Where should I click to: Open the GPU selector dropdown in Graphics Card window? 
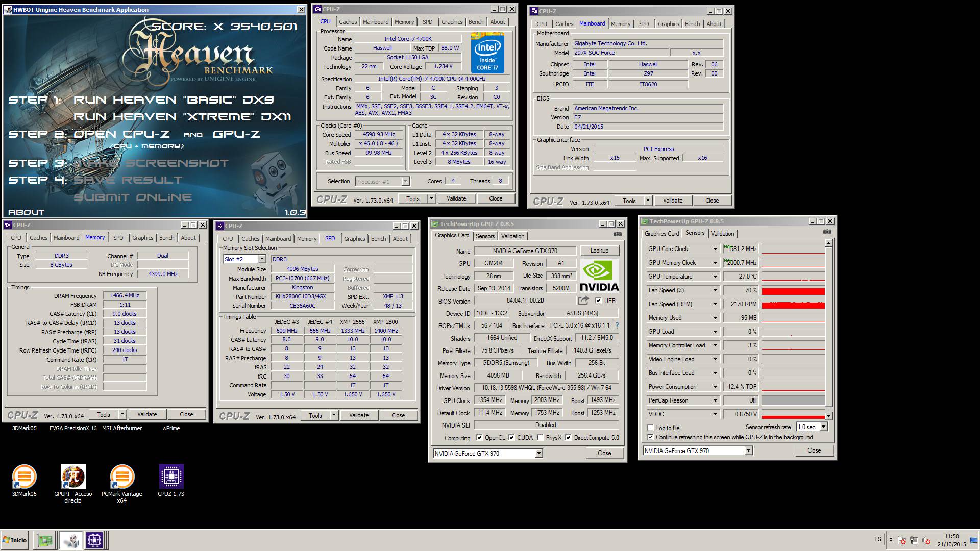pyautogui.click(x=538, y=453)
